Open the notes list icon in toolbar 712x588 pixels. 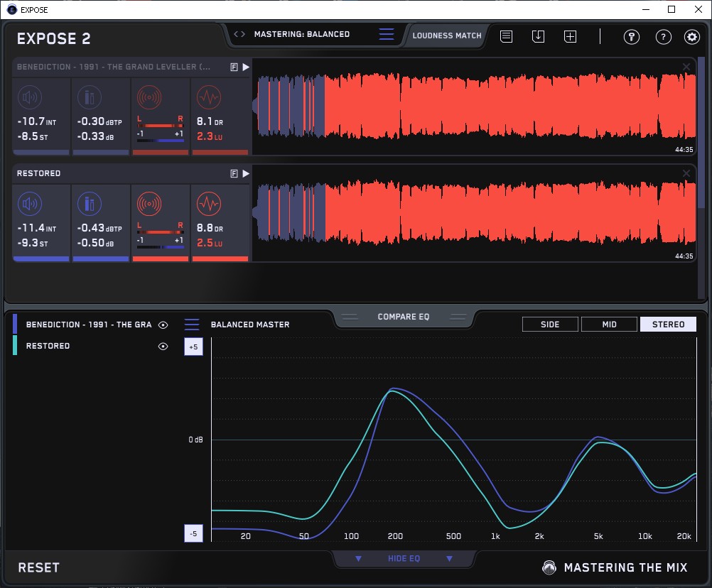[x=506, y=36]
